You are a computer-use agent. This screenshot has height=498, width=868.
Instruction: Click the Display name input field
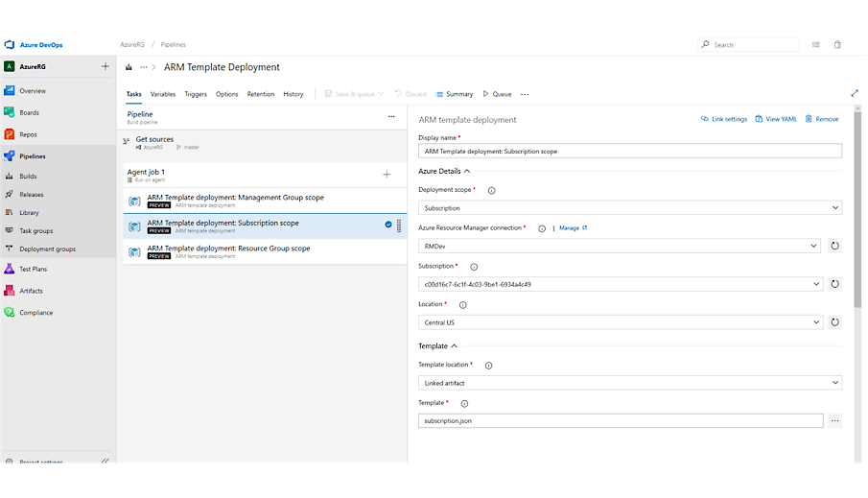click(x=629, y=151)
